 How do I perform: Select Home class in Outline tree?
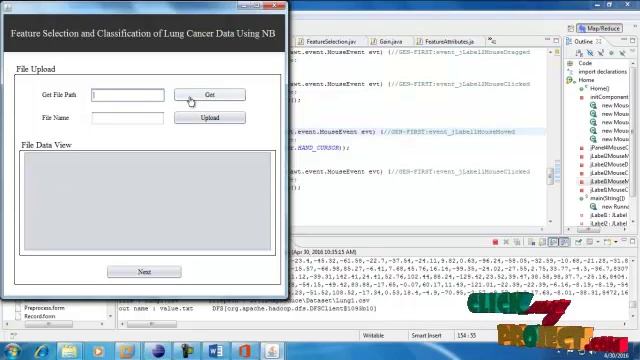[586, 80]
